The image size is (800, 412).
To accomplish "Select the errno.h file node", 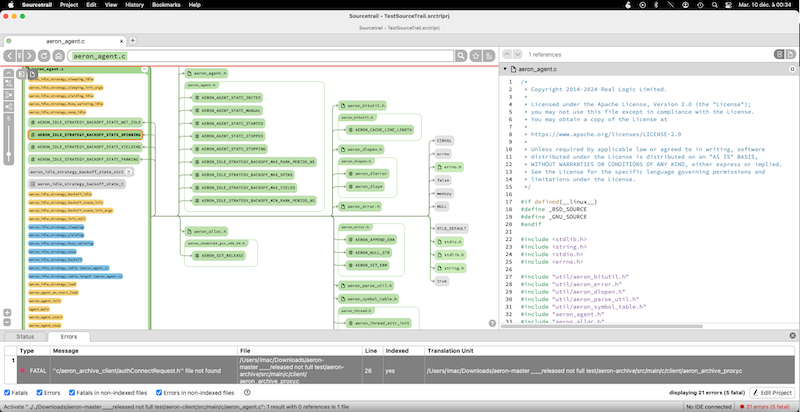I will point(447,167).
